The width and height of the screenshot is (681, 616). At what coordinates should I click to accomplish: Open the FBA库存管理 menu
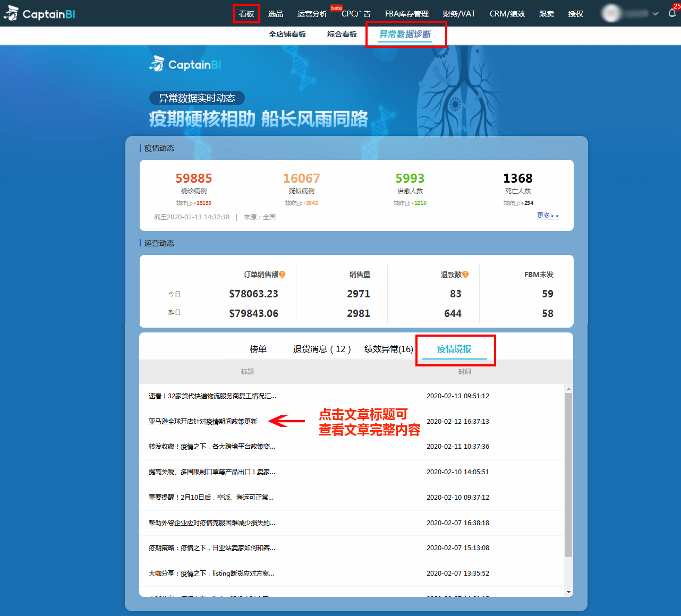click(407, 14)
